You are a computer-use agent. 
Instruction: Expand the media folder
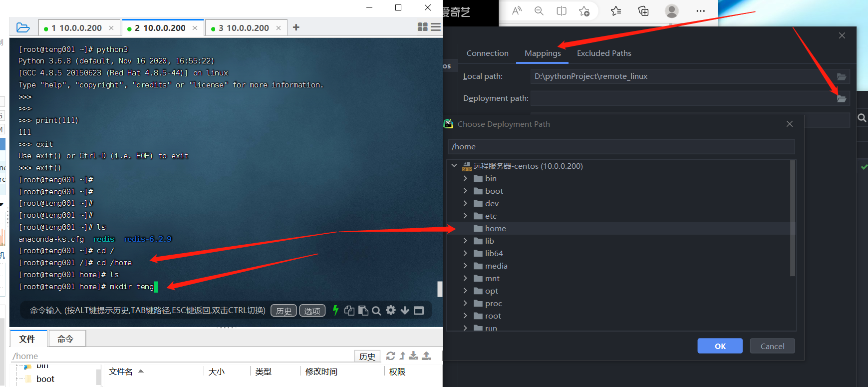pyautogui.click(x=465, y=266)
